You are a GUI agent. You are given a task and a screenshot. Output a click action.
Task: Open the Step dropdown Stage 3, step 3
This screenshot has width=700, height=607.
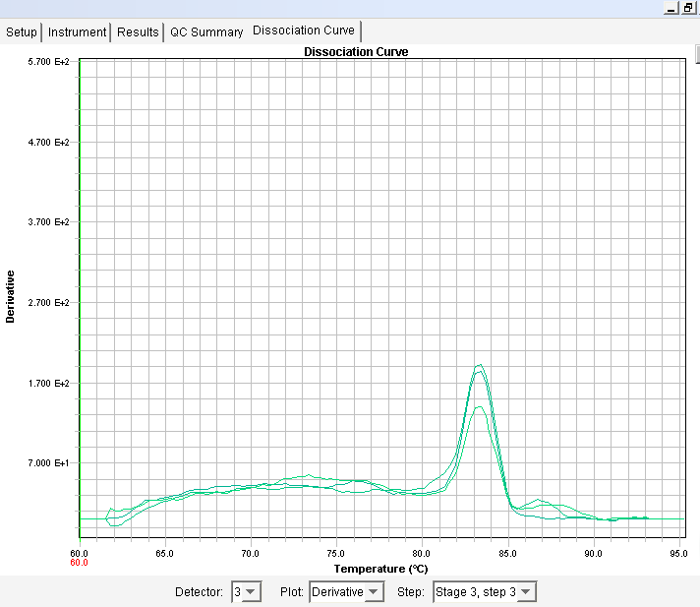(485, 592)
